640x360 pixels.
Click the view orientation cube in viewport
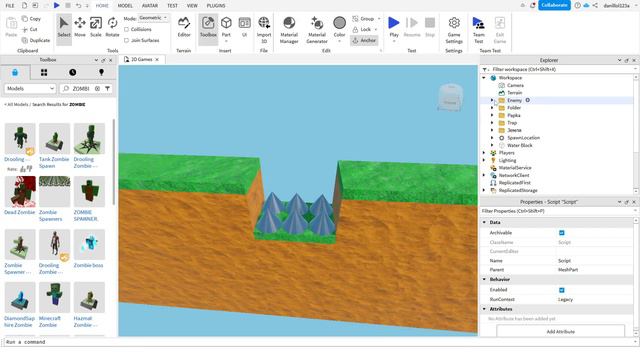[x=451, y=98]
